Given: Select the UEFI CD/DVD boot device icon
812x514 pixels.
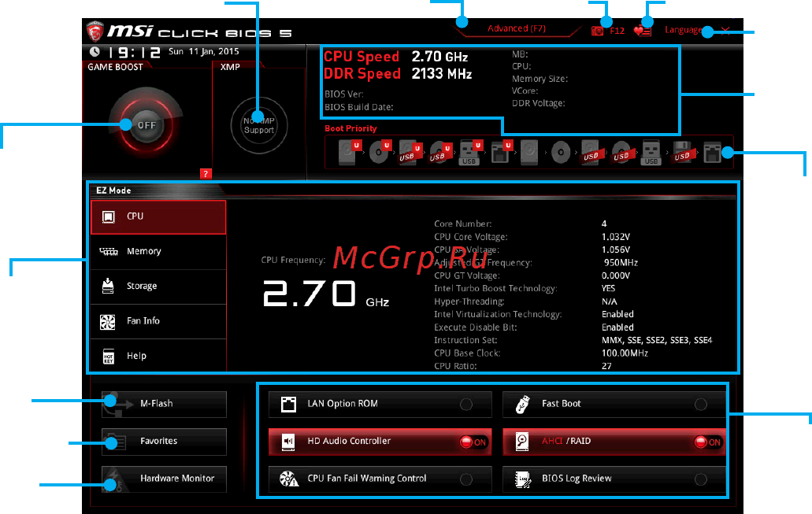Looking at the screenshot, I should coord(380,153).
